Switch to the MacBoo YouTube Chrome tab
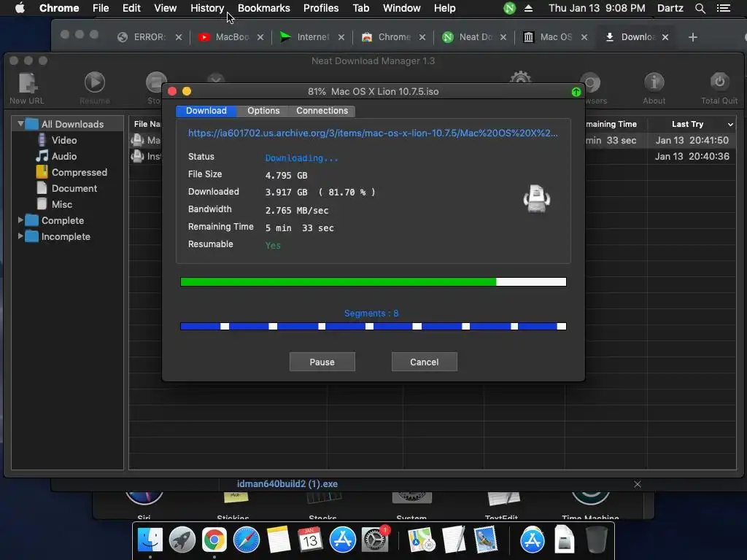The image size is (747, 560). 231,37
